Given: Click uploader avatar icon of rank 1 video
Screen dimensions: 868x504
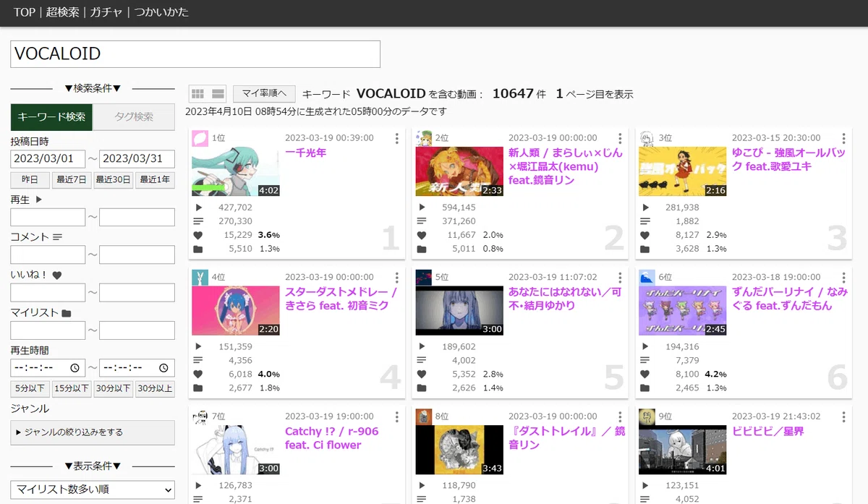Looking at the screenshot, I should pos(200,138).
